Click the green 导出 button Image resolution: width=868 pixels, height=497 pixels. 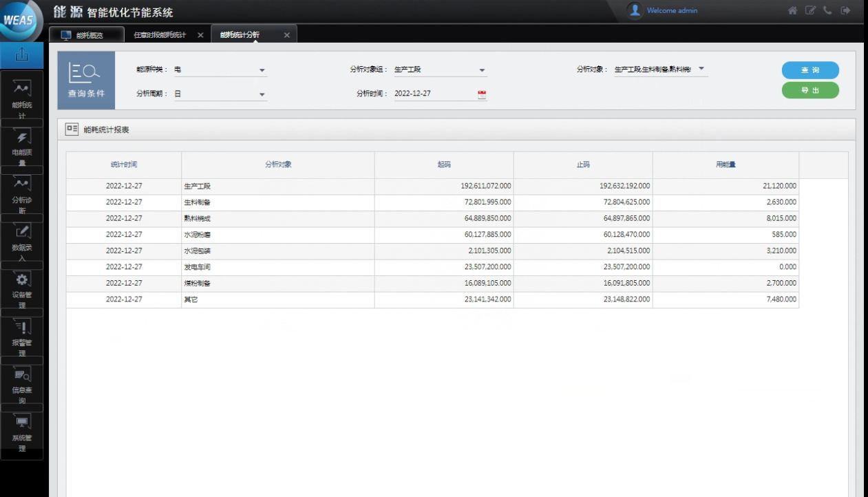point(810,90)
